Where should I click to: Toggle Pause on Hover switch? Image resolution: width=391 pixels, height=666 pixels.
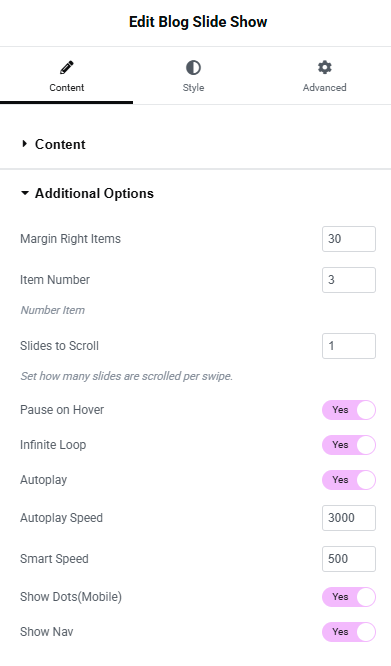[349, 410]
